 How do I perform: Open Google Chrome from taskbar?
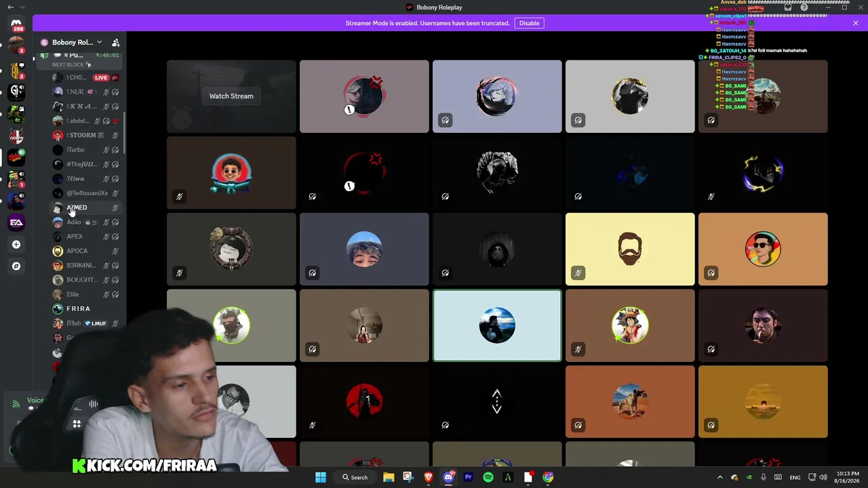pyautogui.click(x=548, y=477)
